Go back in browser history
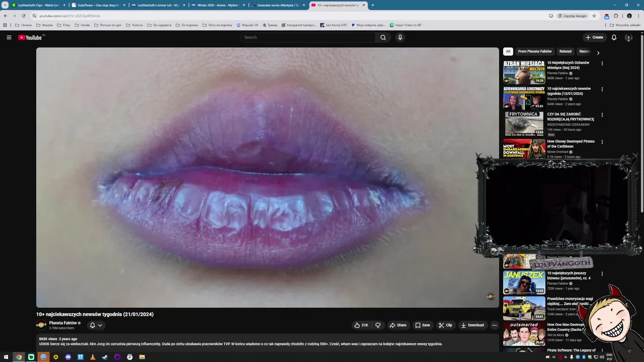The height and width of the screenshot is (362, 644). (x=6, y=16)
